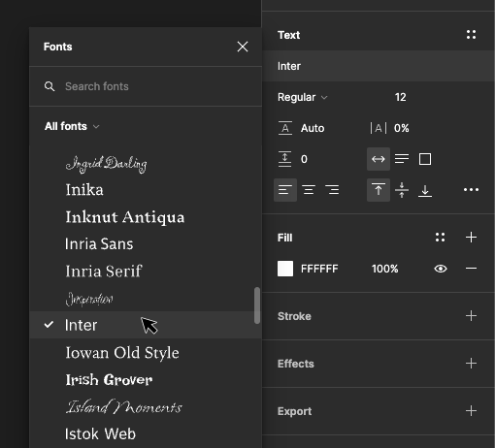The height and width of the screenshot is (448, 495).
Task: Enable fixed size text box
Action: (425, 159)
